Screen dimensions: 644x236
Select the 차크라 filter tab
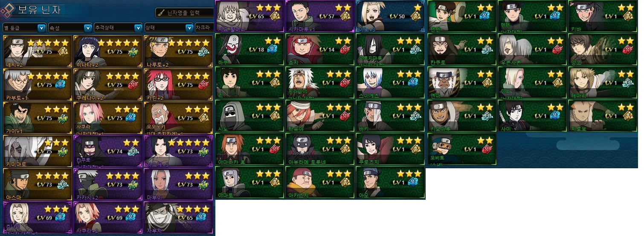[203, 28]
